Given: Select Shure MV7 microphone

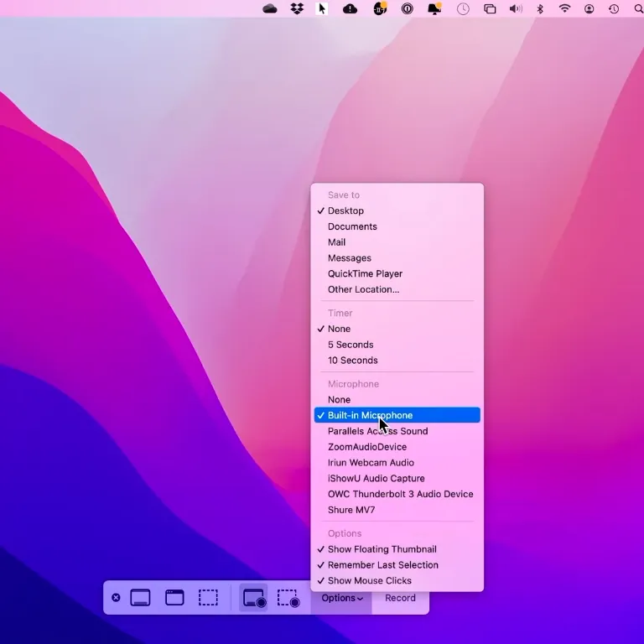Looking at the screenshot, I should (x=397, y=510).
